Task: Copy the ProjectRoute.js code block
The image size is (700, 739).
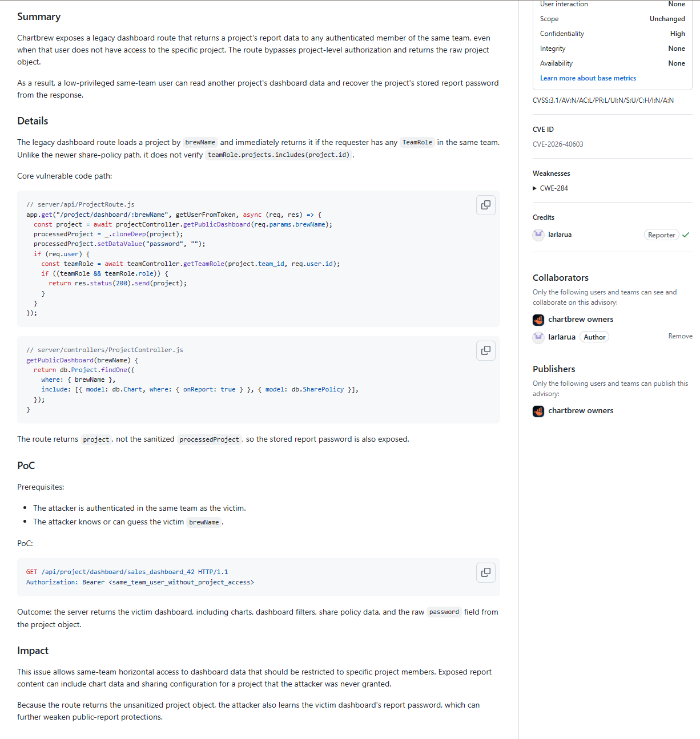Action: click(x=486, y=205)
